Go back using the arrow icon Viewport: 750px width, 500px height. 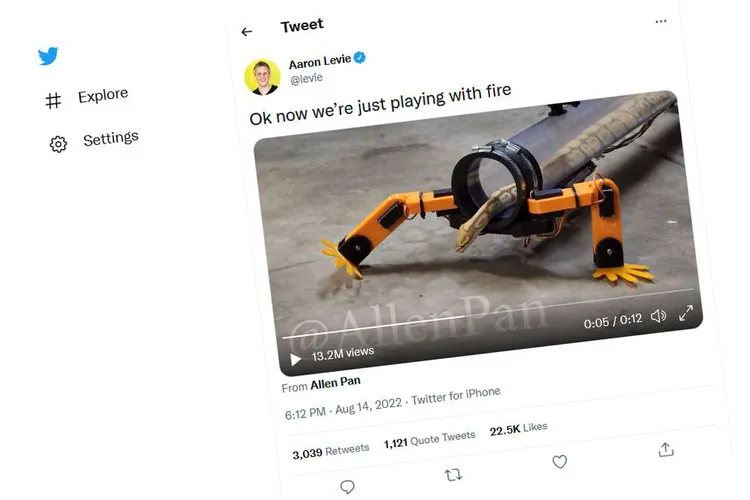247,32
